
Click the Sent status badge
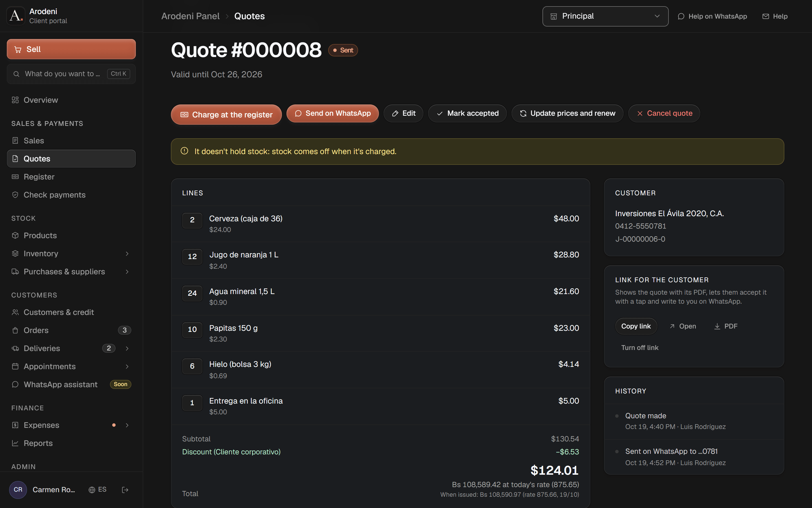tap(343, 50)
